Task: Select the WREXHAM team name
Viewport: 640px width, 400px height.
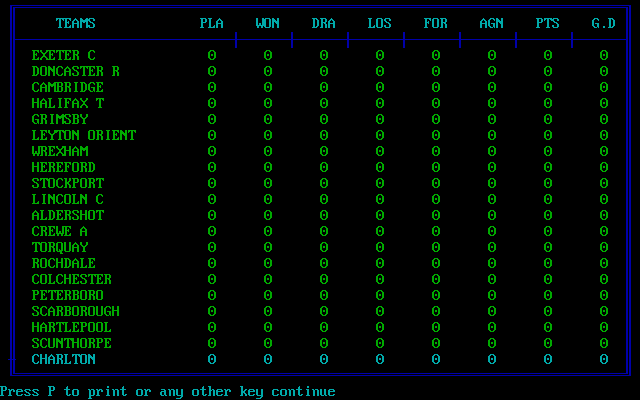Action: 60,151
